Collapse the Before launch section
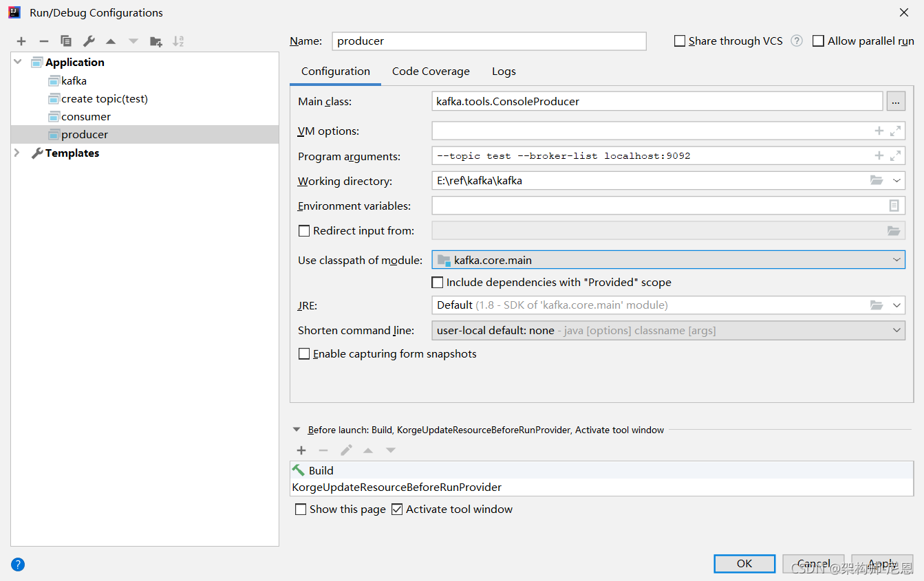Viewport: 924px width, 581px height. (x=297, y=430)
